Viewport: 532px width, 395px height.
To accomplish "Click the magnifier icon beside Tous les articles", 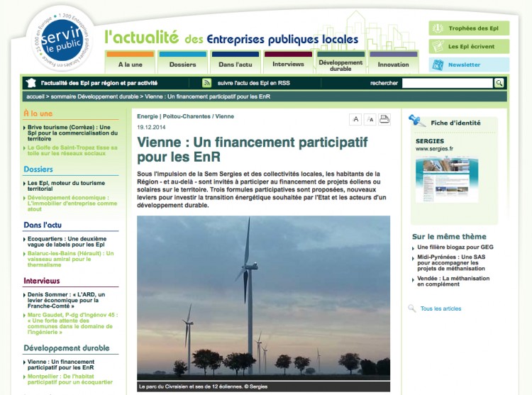I will pyautogui.click(x=412, y=308).
